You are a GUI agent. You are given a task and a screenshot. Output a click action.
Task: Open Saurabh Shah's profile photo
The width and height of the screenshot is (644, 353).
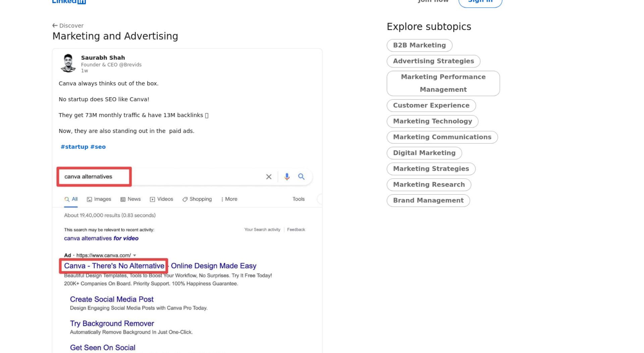click(68, 63)
